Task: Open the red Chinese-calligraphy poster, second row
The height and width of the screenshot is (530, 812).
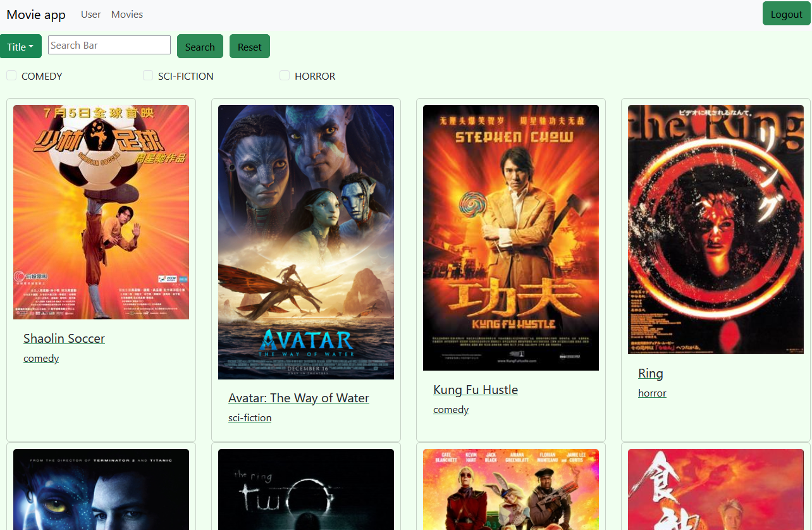Action: (716, 490)
